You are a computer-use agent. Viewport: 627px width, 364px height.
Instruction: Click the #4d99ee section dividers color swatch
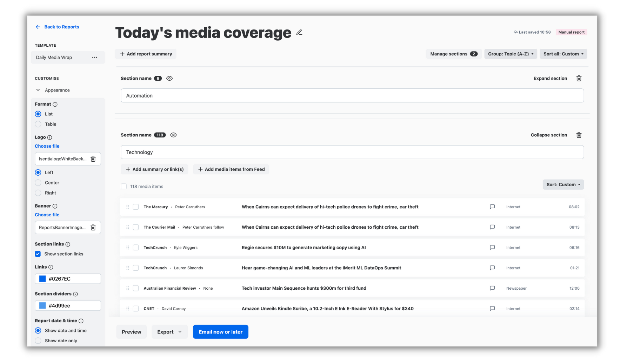coord(42,306)
